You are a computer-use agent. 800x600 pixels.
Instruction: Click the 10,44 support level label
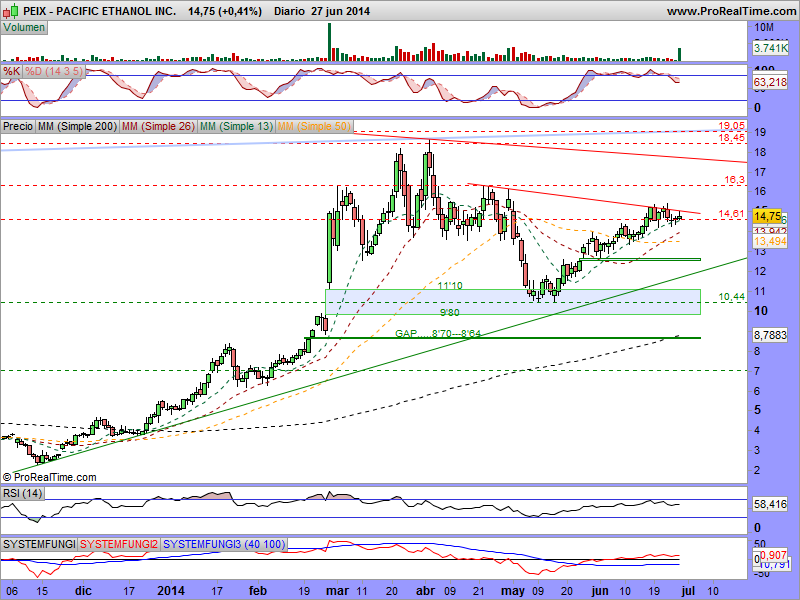tap(732, 297)
